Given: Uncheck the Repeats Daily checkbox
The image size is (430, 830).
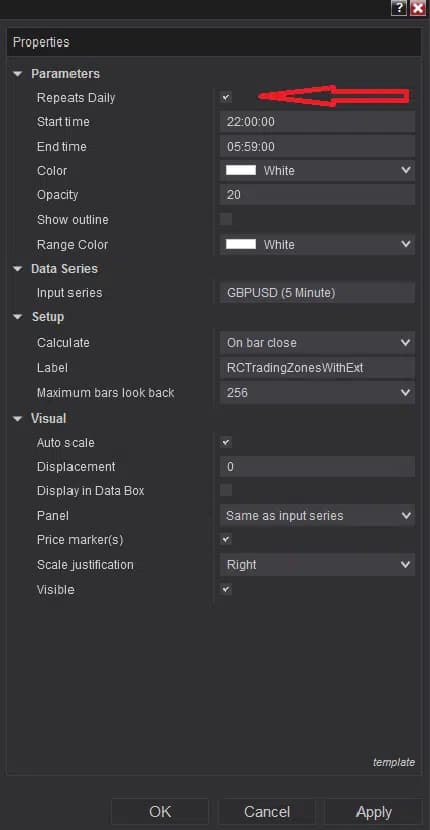Looking at the screenshot, I should 226,97.
